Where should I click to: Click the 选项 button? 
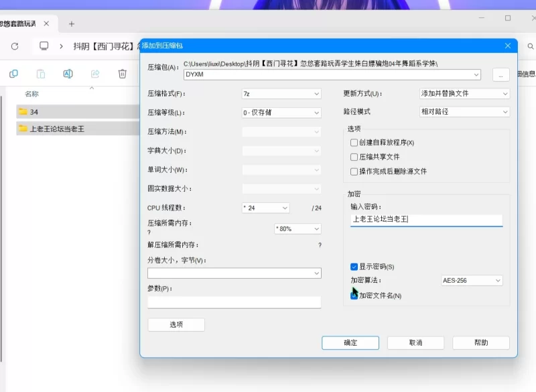coord(176,325)
